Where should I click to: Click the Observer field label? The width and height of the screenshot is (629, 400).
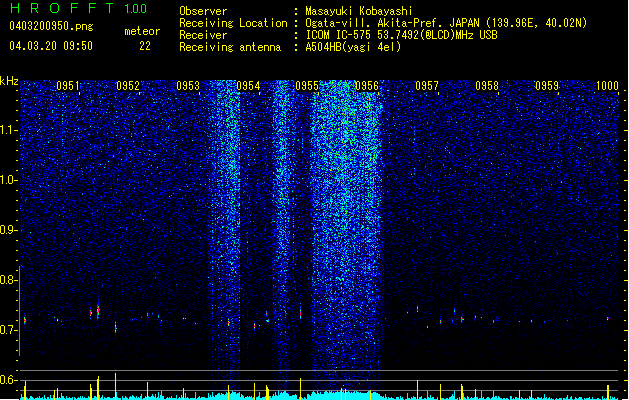(203, 11)
